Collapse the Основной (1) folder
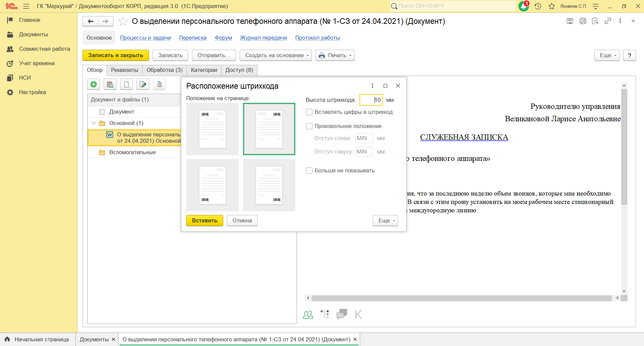 coord(94,123)
